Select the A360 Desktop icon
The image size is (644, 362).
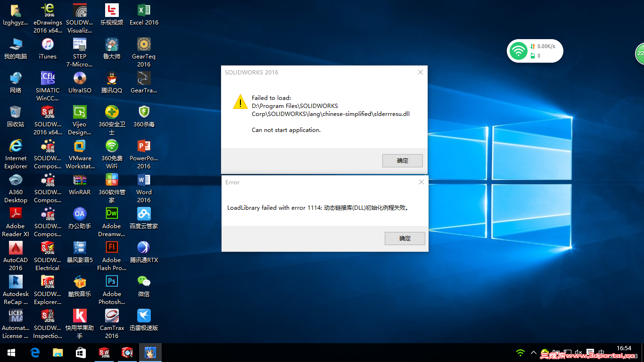click(16, 188)
